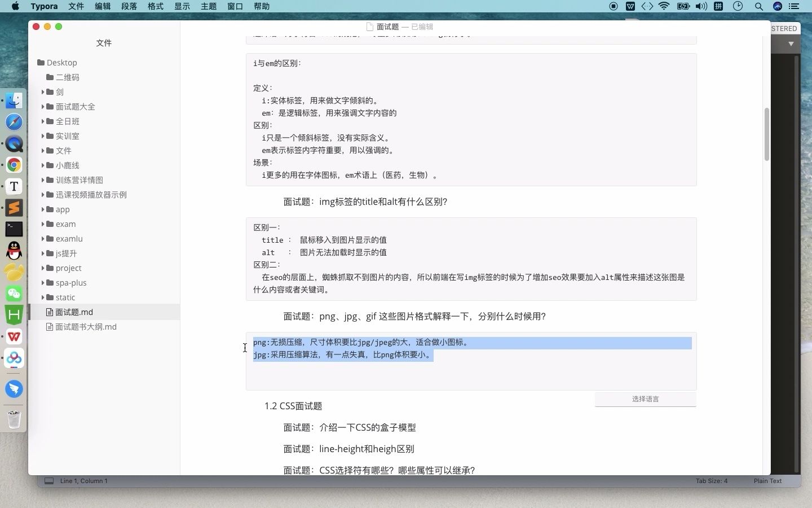Screen dimensions: 812x508
Task: Expand the 训练营详情图 folder
Action: click(x=43, y=180)
